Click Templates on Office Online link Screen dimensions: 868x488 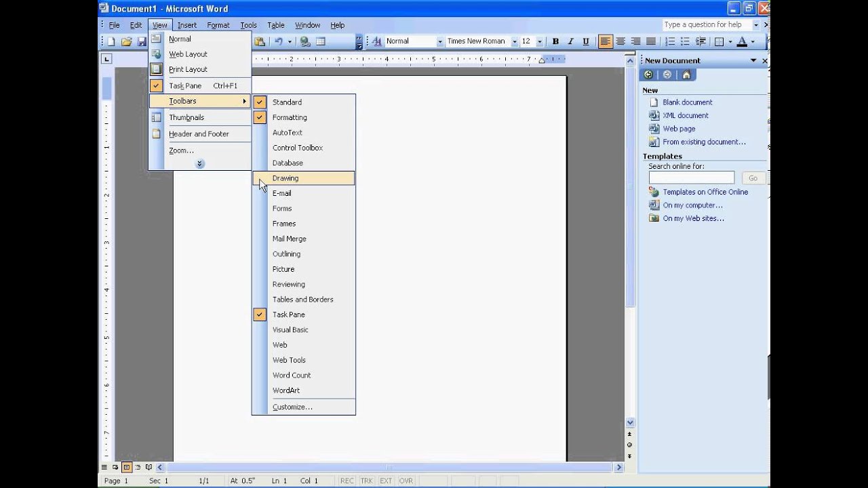pyautogui.click(x=705, y=192)
